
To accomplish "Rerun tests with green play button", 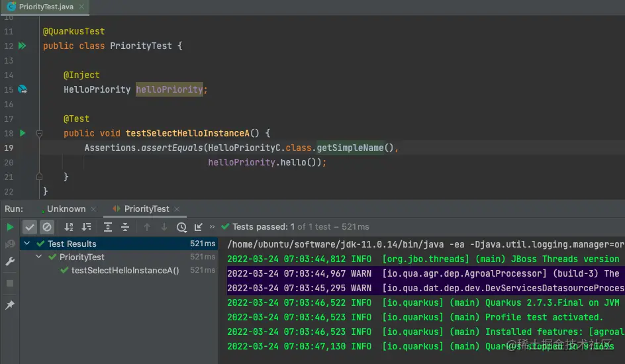I will pyautogui.click(x=10, y=227).
